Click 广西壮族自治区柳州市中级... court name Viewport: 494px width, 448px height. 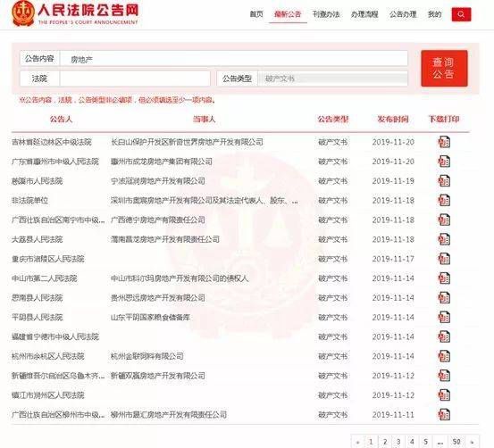(x=58, y=415)
